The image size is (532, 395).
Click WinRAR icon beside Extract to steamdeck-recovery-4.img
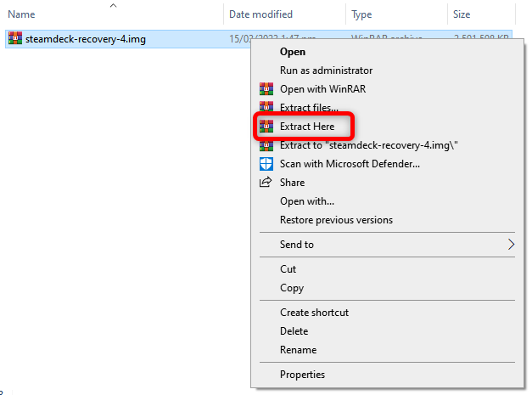(265, 145)
